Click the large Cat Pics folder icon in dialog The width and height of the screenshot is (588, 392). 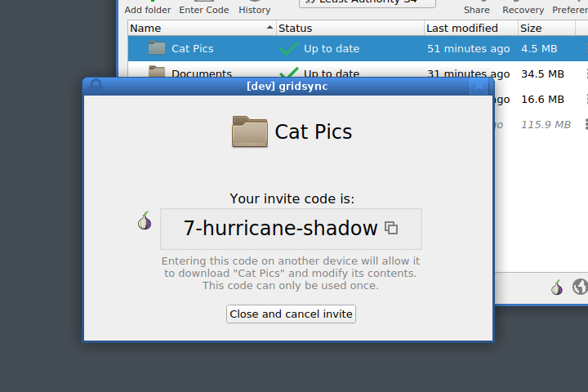point(250,131)
